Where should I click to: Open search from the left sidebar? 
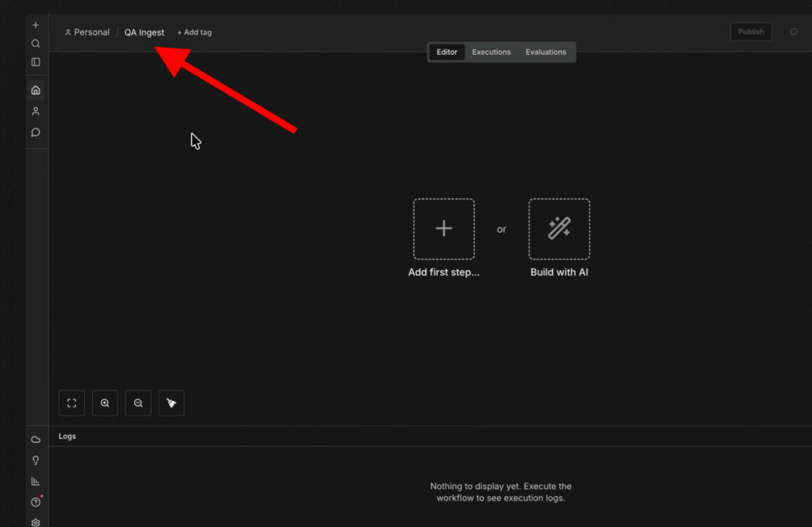click(x=36, y=44)
